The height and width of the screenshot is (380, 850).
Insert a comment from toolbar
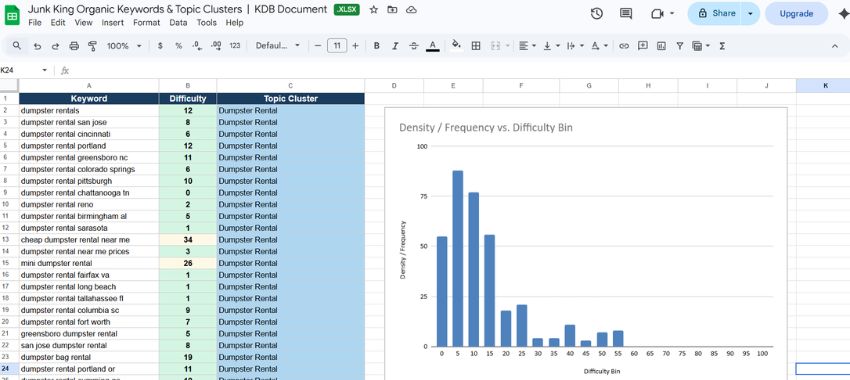(x=643, y=46)
